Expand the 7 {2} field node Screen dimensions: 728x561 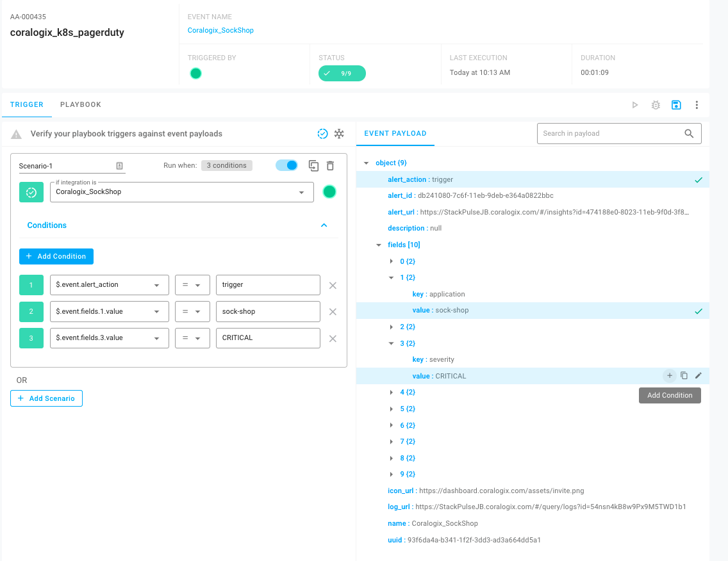point(392,441)
